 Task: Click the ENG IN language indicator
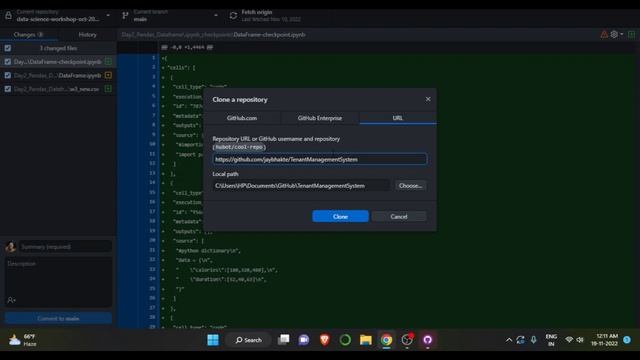[x=551, y=340]
